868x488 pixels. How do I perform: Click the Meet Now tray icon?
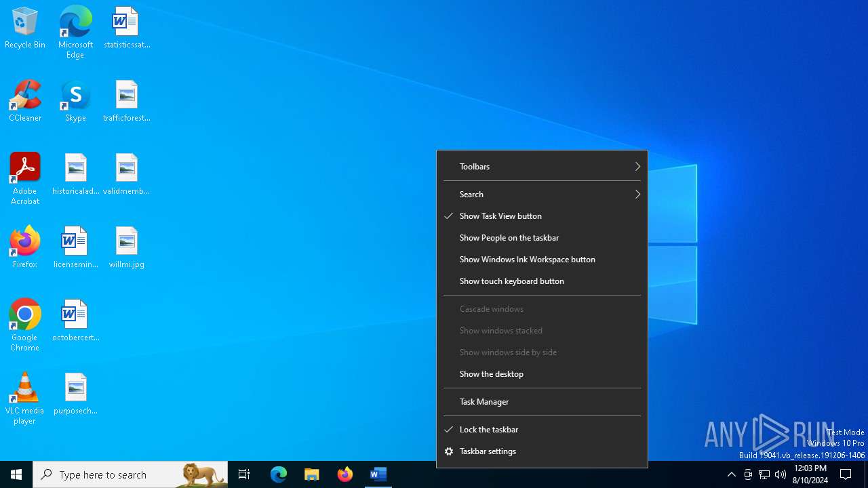[x=748, y=474]
